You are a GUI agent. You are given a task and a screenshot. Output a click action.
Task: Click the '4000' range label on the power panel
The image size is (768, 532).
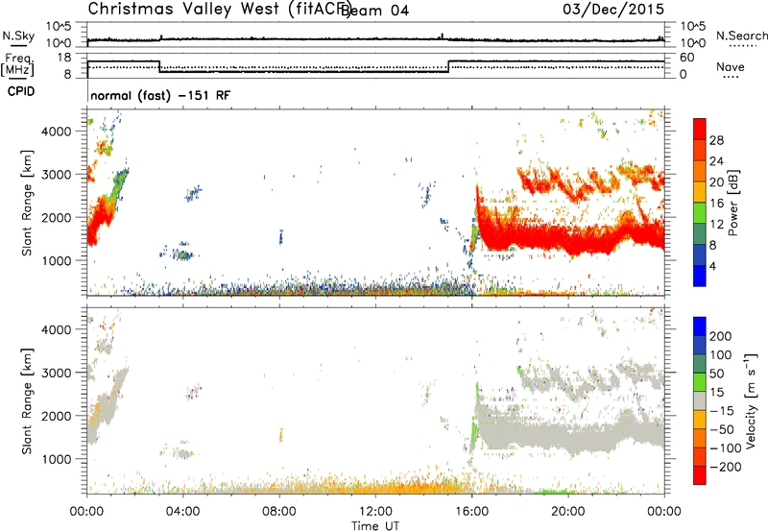tap(56, 132)
